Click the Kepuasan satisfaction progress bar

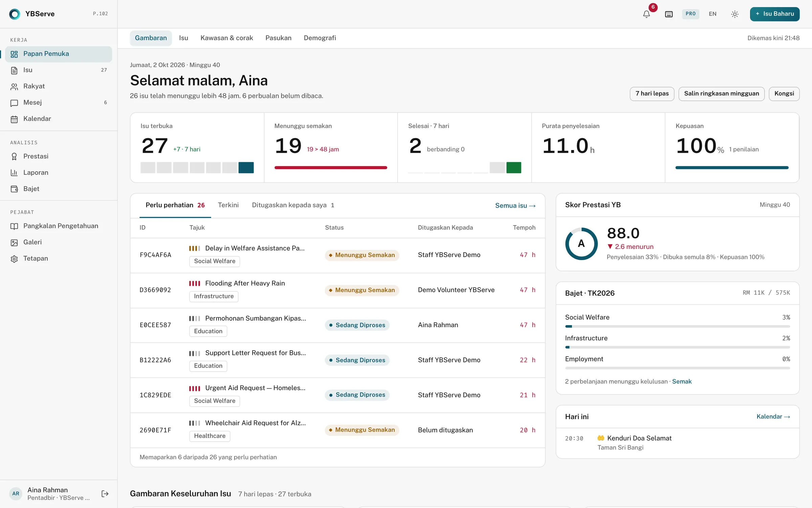[x=731, y=168]
